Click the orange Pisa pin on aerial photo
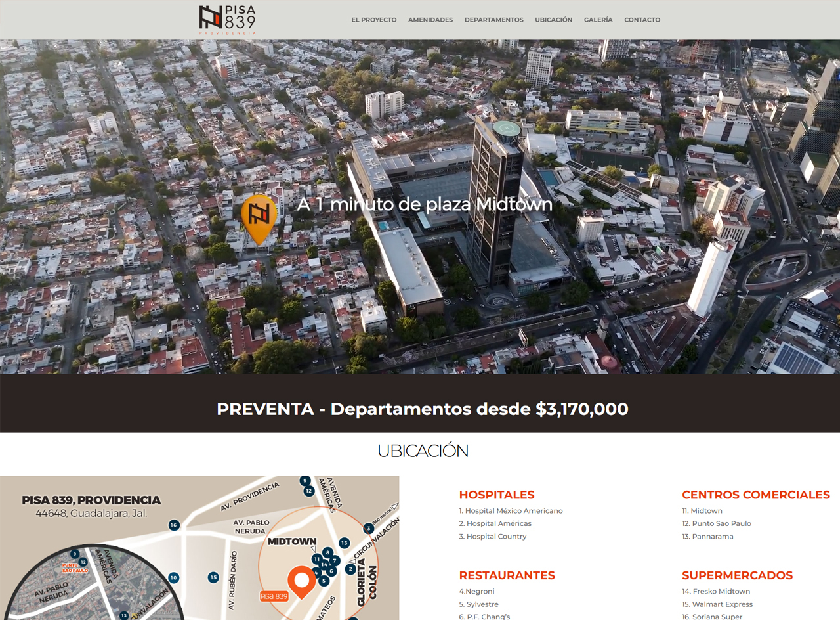 click(x=259, y=219)
